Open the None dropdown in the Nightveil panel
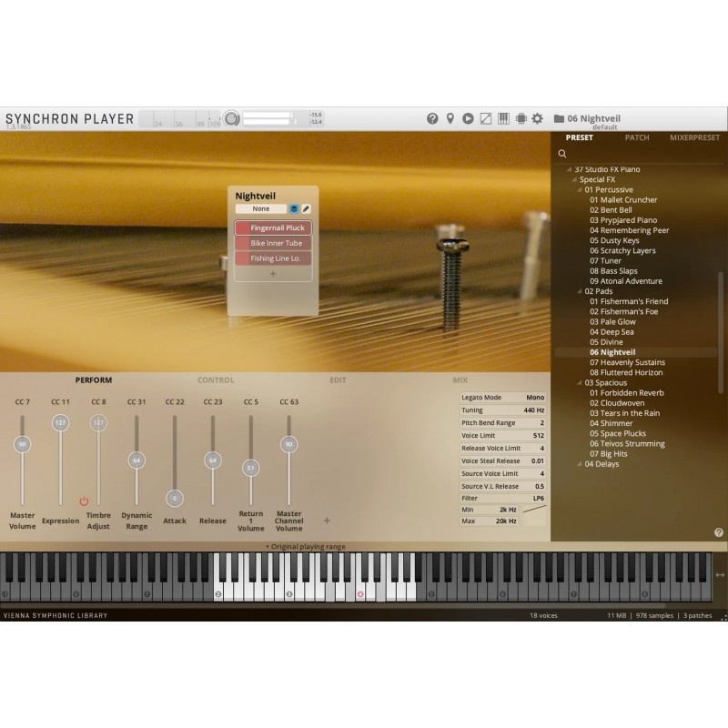Screen dimensions: 728x728 point(261,208)
